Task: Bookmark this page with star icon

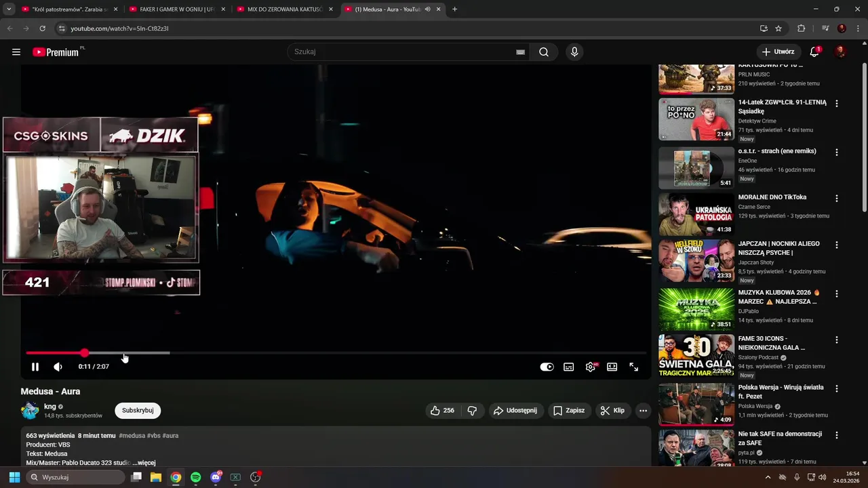Action: (x=778, y=28)
